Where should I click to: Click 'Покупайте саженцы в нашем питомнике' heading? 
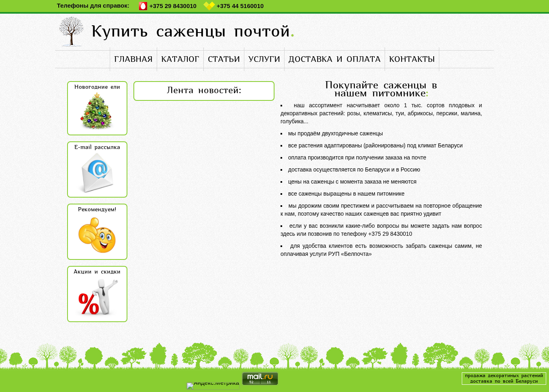pos(381,89)
